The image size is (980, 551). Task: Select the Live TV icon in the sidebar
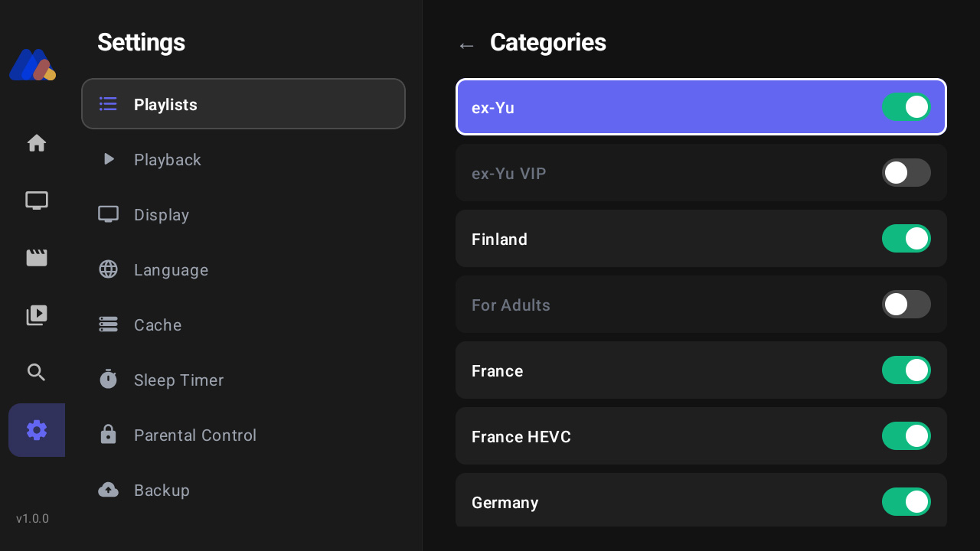pyautogui.click(x=36, y=200)
